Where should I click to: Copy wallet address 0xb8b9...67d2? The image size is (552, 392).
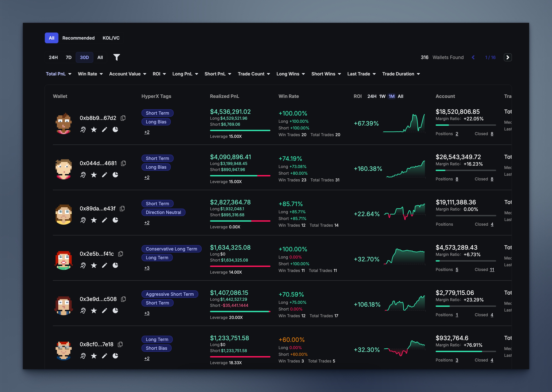point(123,118)
